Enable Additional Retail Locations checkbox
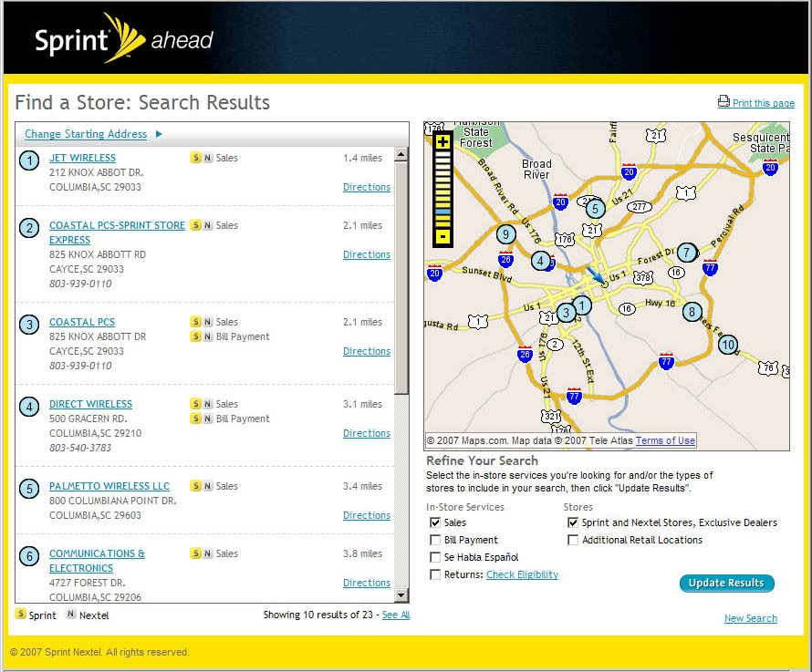The width and height of the screenshot is (812, 672). pos(572,540)
